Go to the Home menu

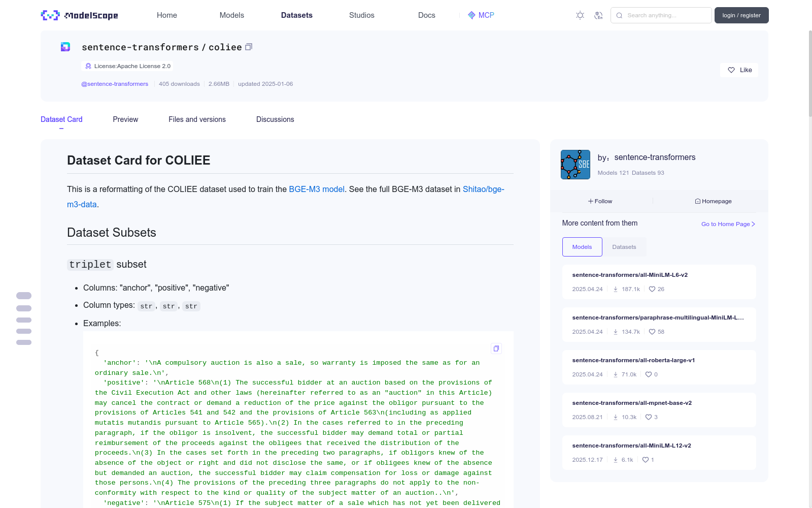coord(167,15)
